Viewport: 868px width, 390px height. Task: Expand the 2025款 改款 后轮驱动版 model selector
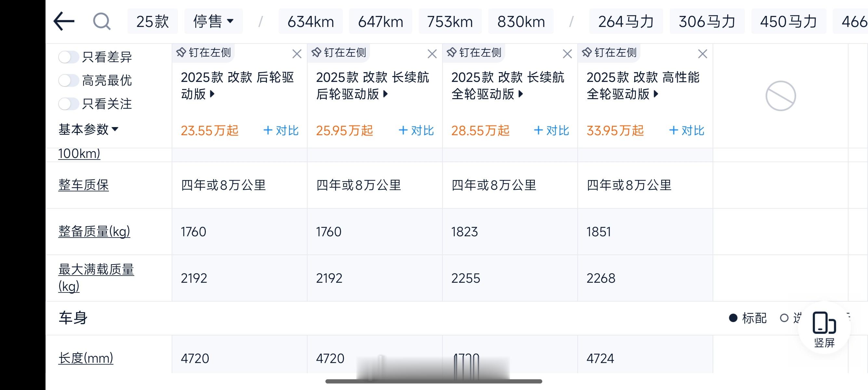pyautogui.click(x=237, y=85)
